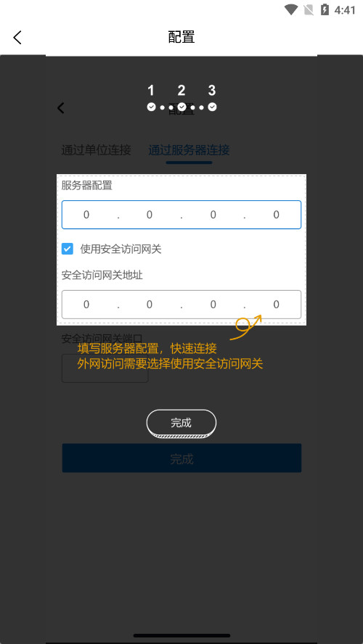Tap the orange curved arrow in the hint
363x644 pixels.
(x=246, y=327)
